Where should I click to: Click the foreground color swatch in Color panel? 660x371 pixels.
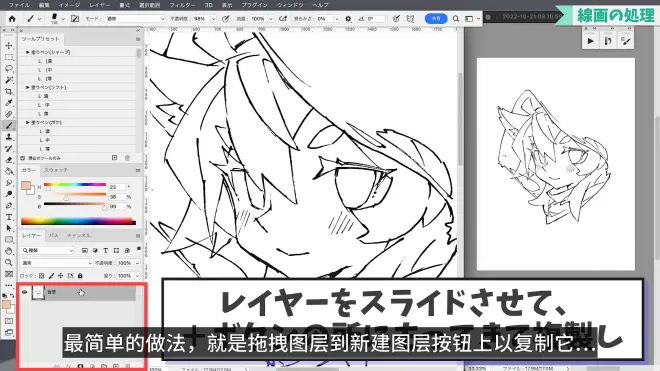(26, 186)
